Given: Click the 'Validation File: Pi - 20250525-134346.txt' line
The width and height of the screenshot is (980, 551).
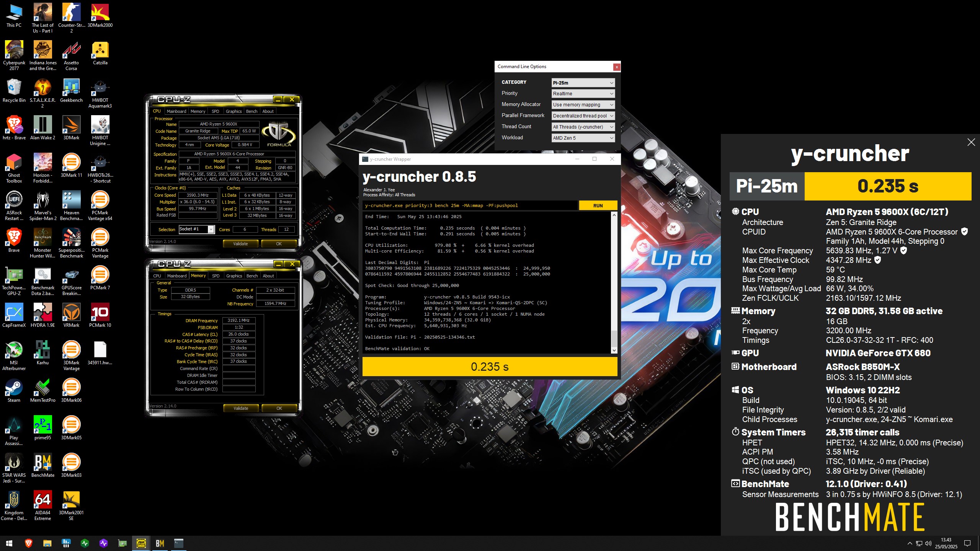Looking at the screenshot, I should (x=420, y=337).
